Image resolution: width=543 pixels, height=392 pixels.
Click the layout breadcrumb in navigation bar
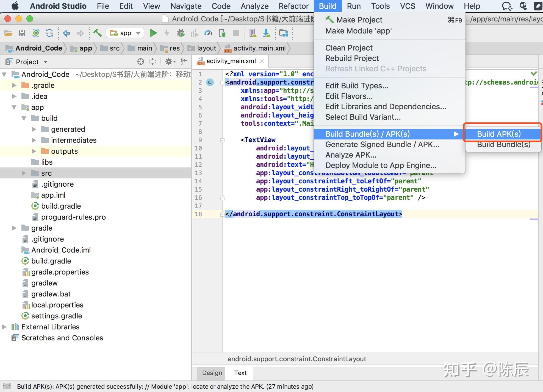pyautogui.click(x=206, y=48)
